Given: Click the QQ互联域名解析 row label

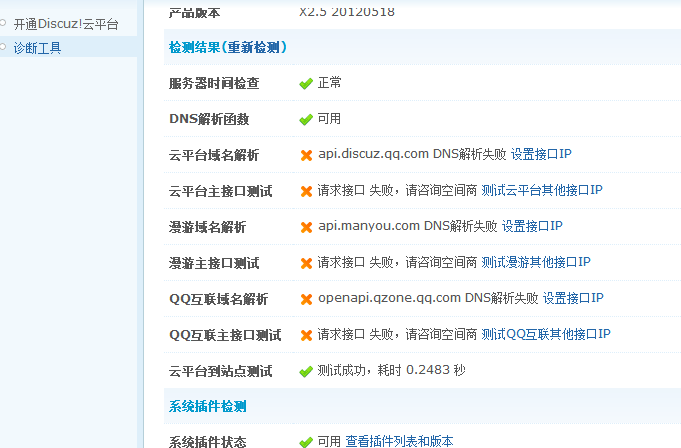Looking at the screenshot, I should (218, 299).
